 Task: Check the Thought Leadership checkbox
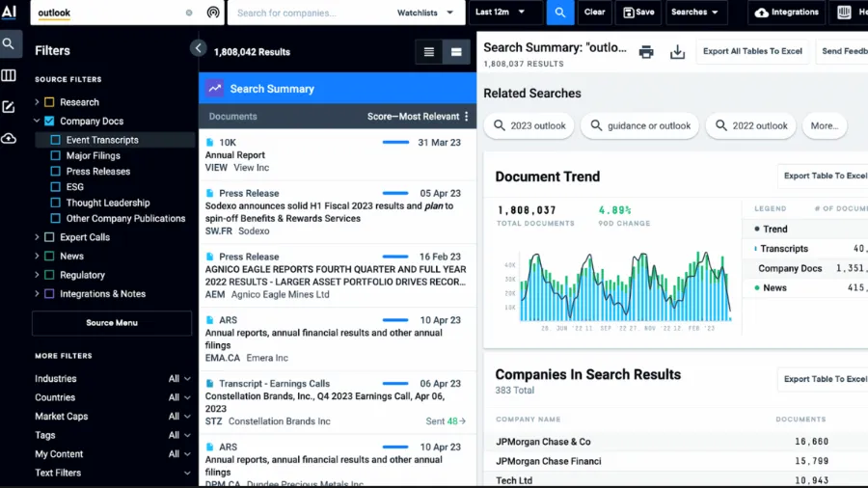click(55, 203)
